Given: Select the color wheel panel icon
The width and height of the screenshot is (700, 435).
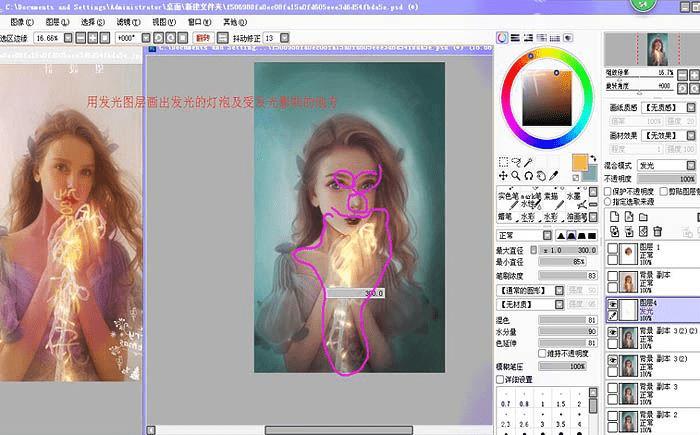Looking at the screenshot, I should pyautogui.click(x=502, y=38).
